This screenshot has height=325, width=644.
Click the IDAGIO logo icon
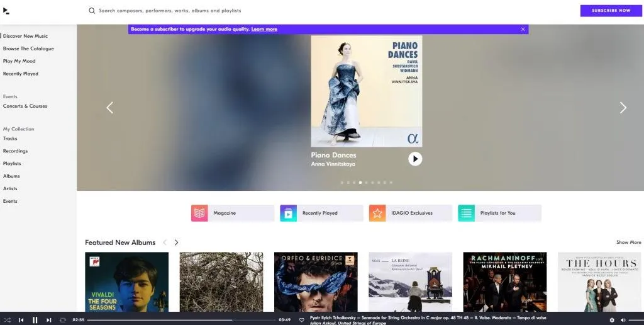6,11
